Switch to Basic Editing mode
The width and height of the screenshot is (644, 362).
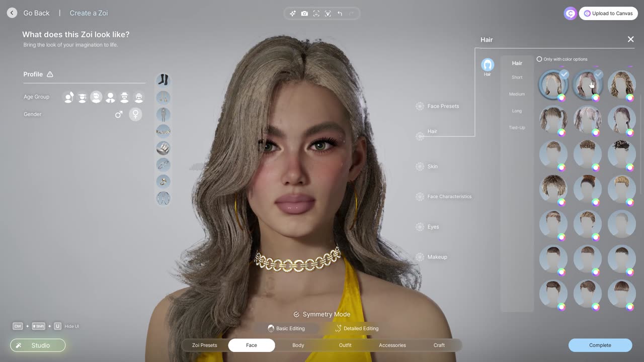(x=286, y=328)
